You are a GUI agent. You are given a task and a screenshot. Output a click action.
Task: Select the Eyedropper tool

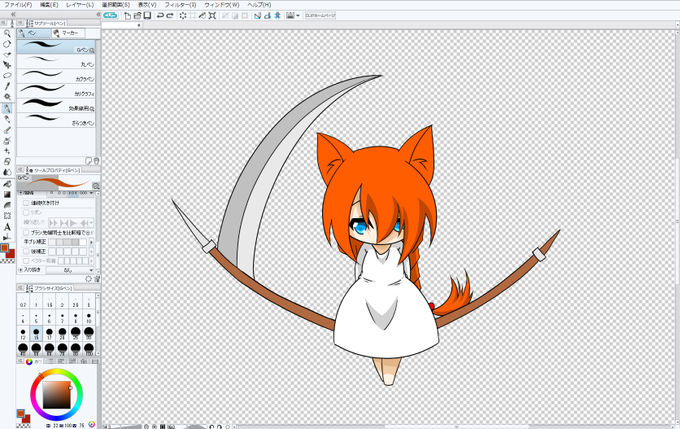tap(7, 86)
